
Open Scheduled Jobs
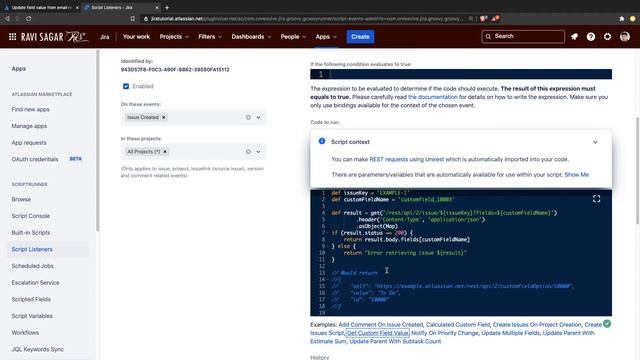(x=33, y=266)
